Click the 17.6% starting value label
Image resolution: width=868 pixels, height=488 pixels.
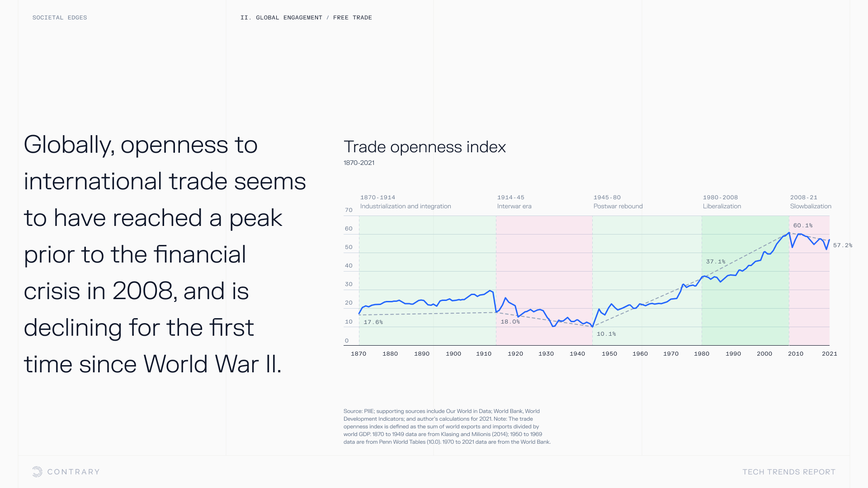click(373, 322)
